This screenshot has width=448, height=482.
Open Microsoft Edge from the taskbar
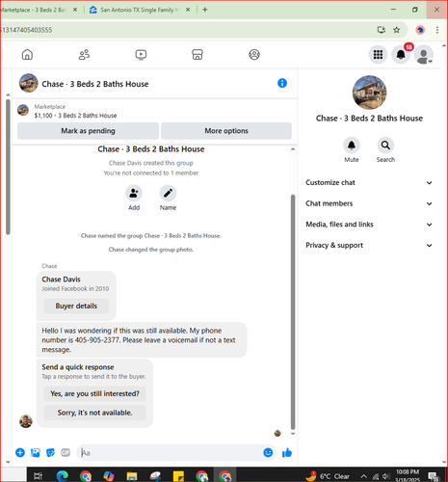[x=63, y=476]
